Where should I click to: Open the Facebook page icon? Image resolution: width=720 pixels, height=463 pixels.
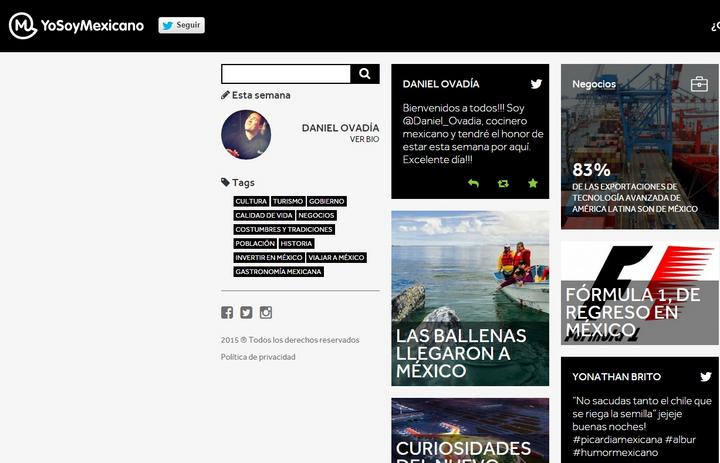[x=227, y=313]
